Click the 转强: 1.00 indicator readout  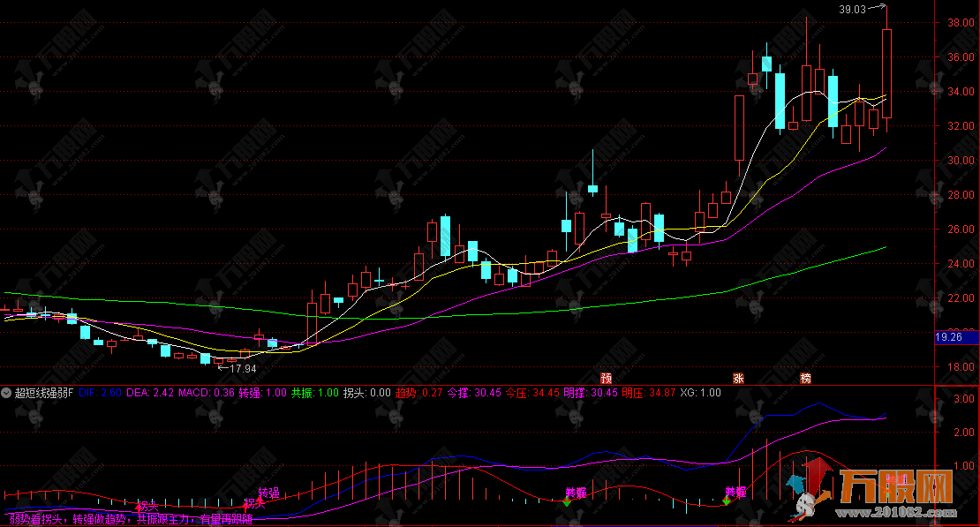coord(262,393)
